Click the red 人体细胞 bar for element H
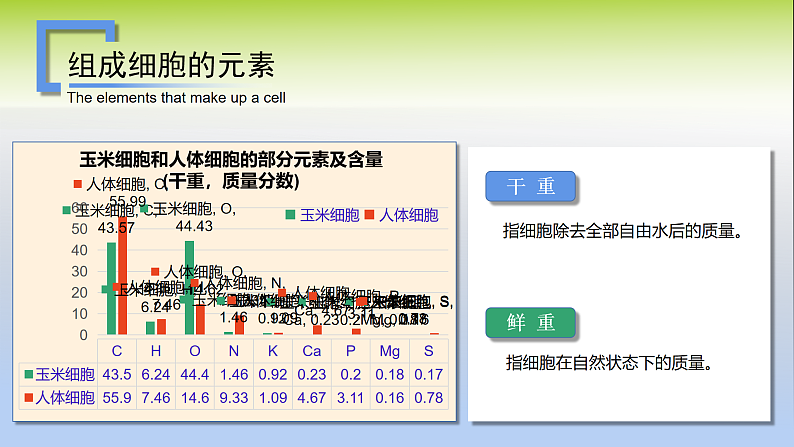 (162, 327)
